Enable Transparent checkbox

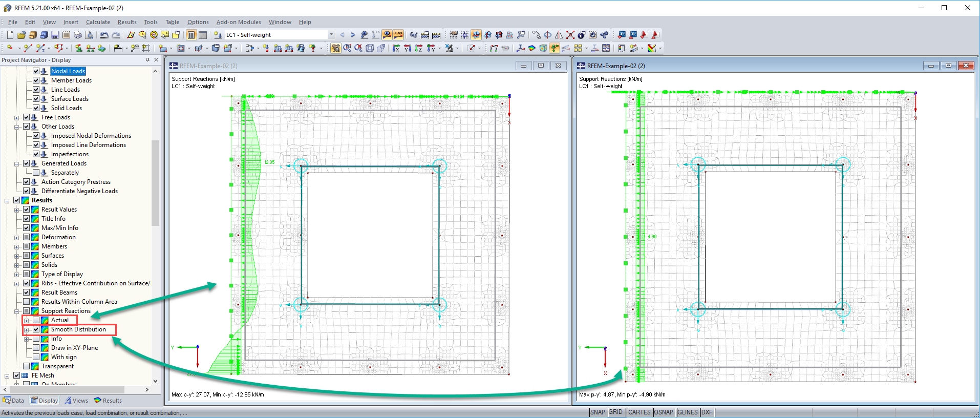coord(26,366)
